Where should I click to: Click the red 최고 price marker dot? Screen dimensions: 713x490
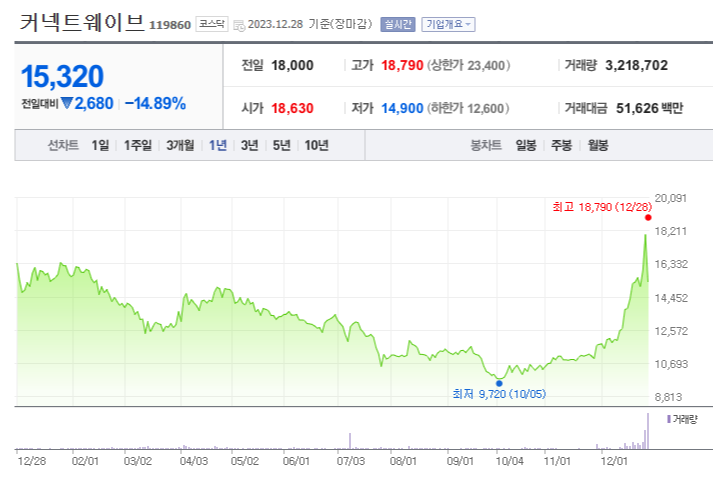648,218
